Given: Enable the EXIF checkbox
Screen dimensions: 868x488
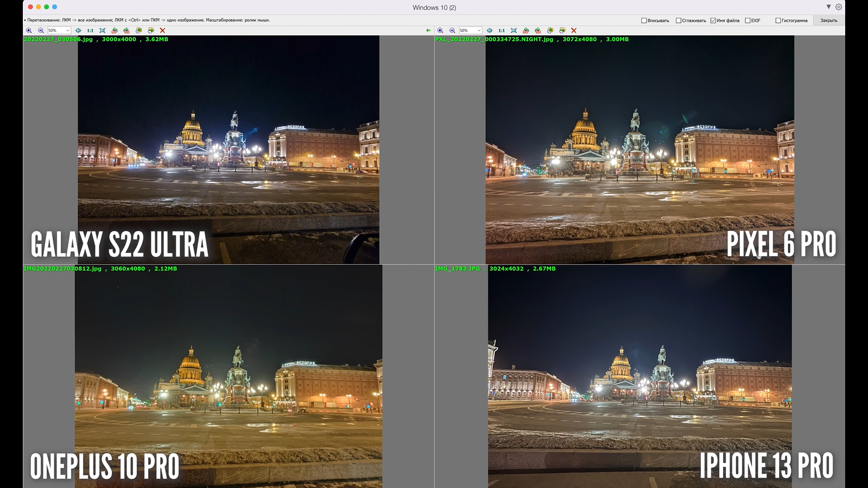Looking at the screenshot, I should [x=748, y=21].
